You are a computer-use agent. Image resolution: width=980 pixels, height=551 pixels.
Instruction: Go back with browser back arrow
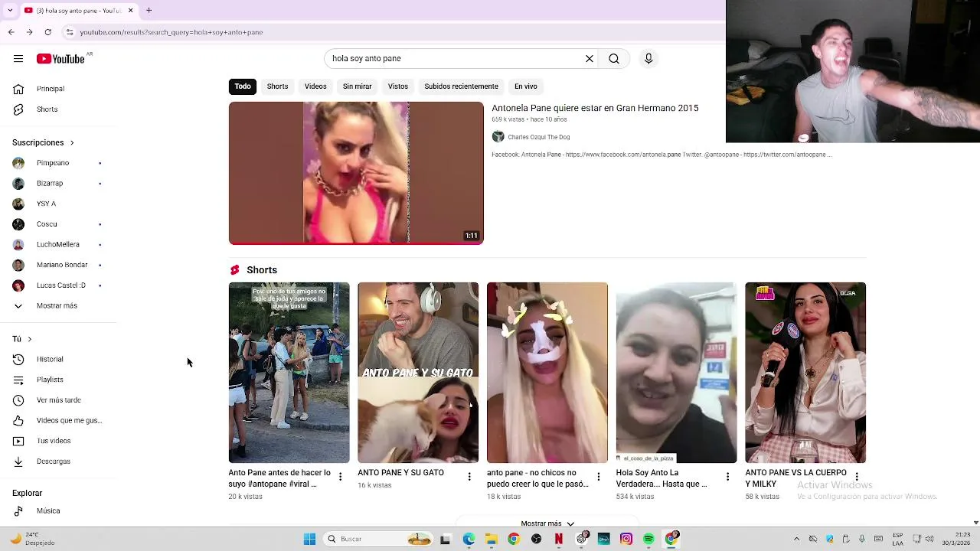point(11,32)
